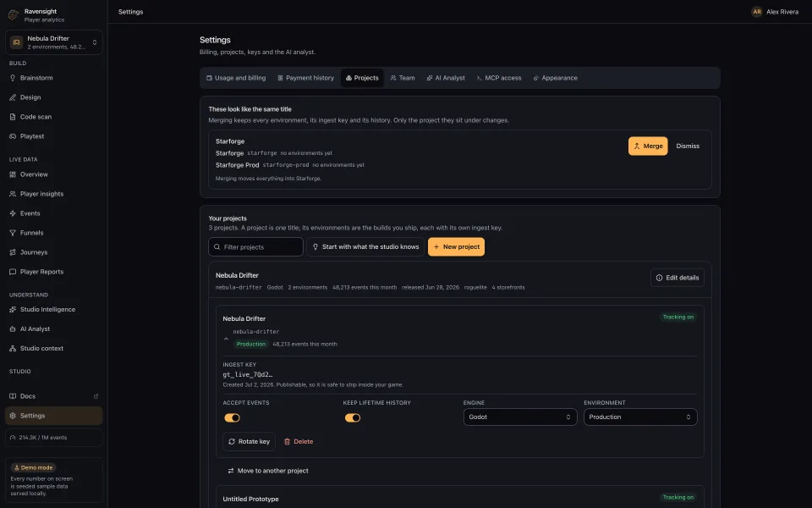Screen dimensions: 812x508
Task: Click the 4 storefronts label
Action: pyautogui.click(x=508, y=287)
